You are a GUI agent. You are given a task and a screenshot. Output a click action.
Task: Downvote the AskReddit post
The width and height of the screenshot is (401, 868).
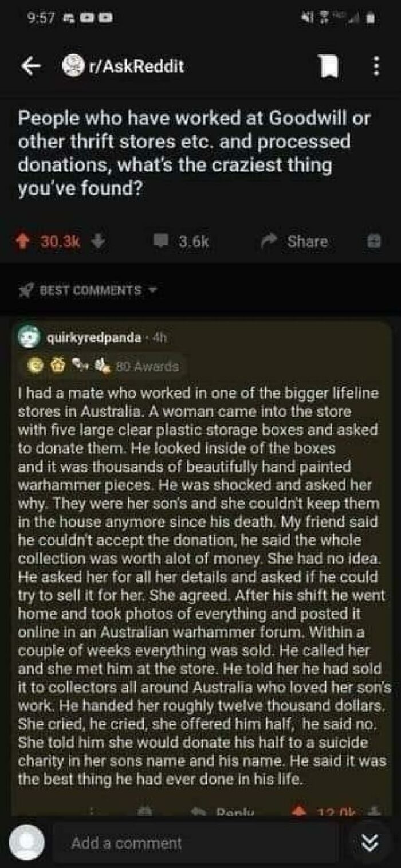coord(99,241)
